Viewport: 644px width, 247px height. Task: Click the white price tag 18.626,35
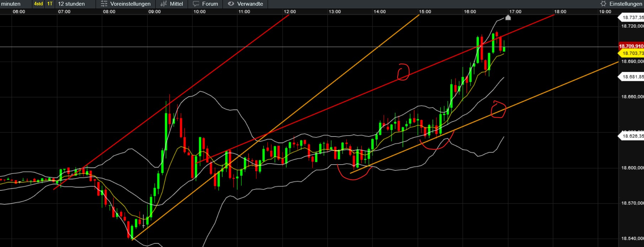[x=632, y=136]
